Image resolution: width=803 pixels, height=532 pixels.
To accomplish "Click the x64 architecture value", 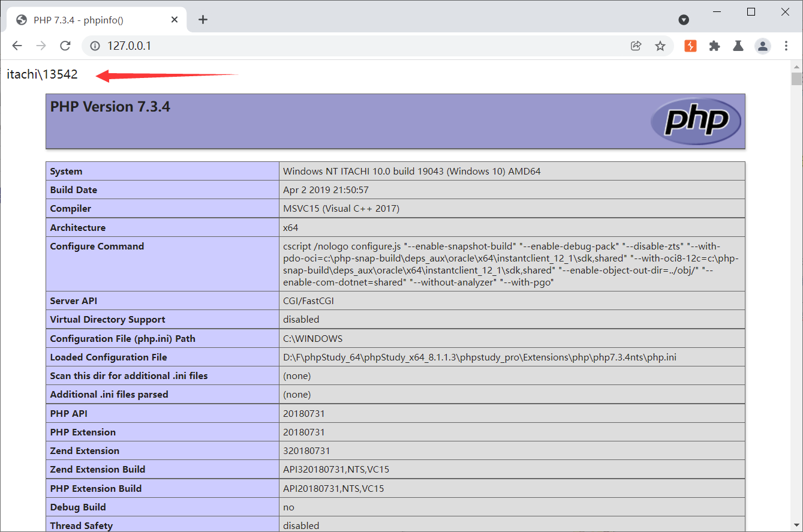I will click(x=290, y=228).
